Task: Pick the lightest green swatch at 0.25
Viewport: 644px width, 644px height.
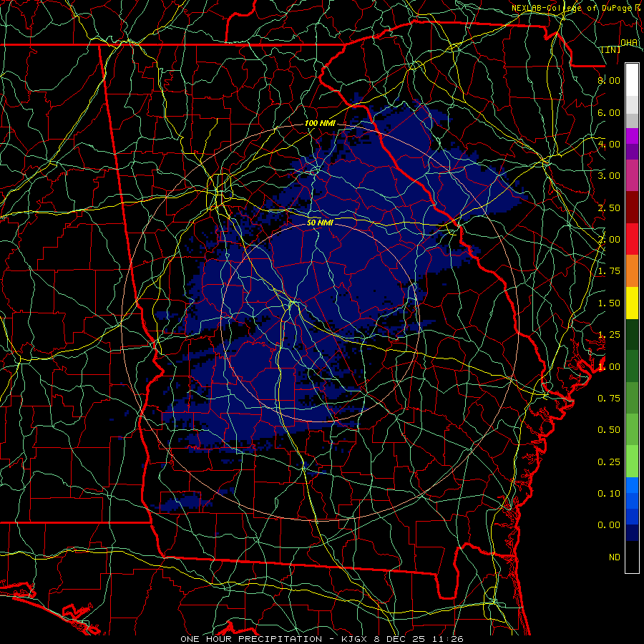Action: tap(632, 462)
